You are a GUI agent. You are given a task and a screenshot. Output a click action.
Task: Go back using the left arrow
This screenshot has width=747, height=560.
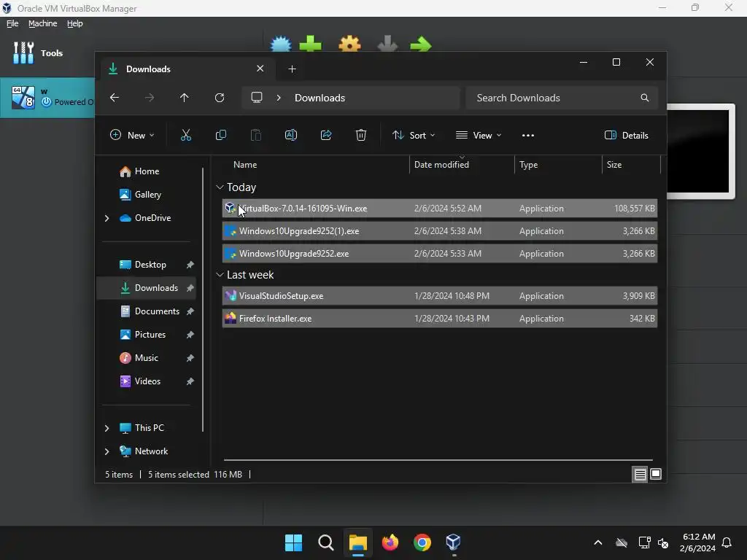[x=115, y=98]
